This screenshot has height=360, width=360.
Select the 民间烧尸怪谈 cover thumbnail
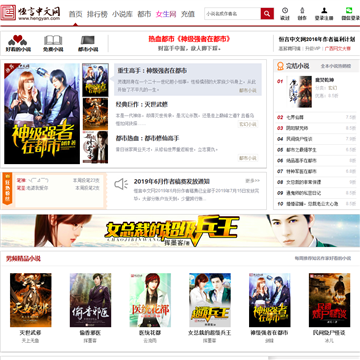[x=329, y=300]
